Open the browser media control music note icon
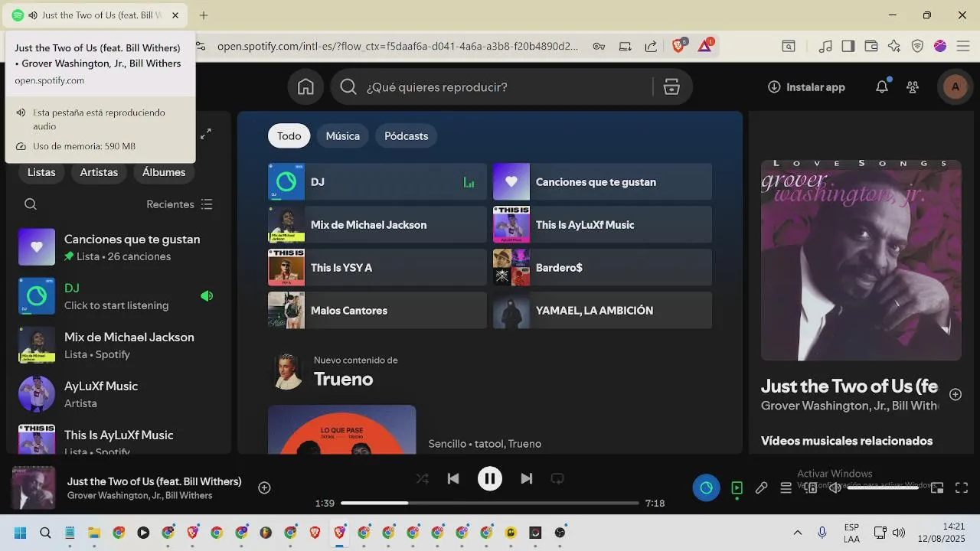 coord(825,46)
